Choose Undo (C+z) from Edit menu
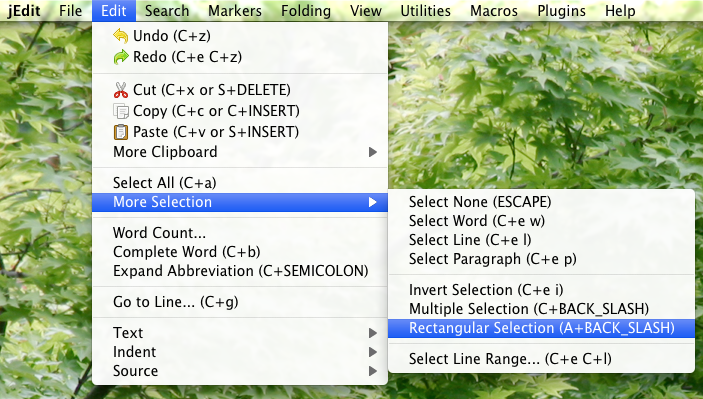Screen dimensions: 703x399 [x=240, y=35]
